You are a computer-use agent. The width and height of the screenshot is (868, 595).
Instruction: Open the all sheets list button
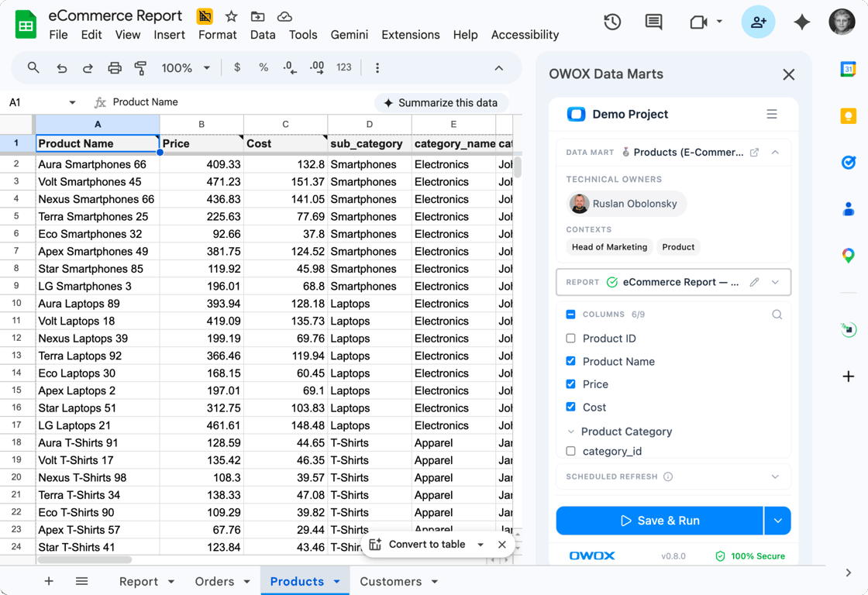pos(82,581)
